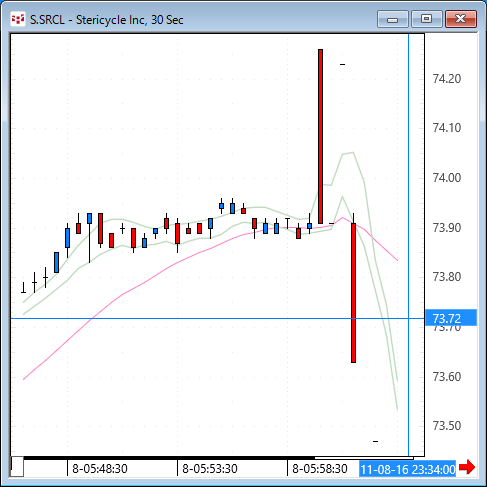
Task: Click the 73.50 price scale label
Action: [447, 426]
